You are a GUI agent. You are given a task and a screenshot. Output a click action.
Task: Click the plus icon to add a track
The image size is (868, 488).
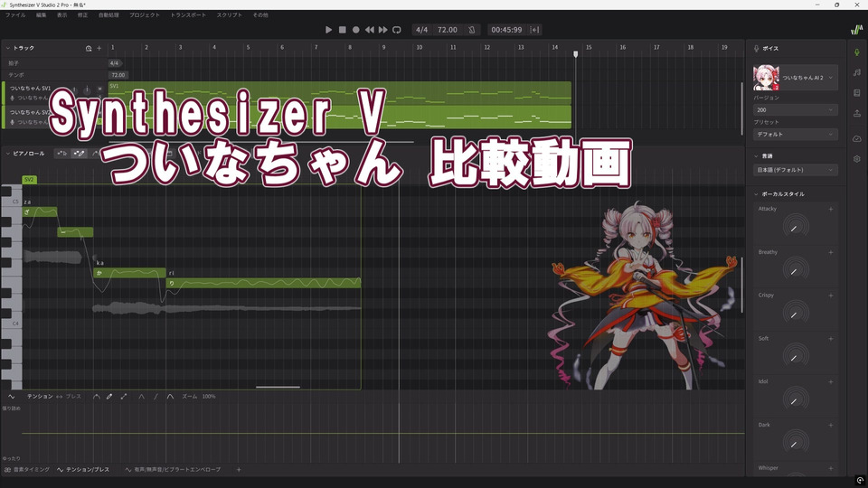point(99,48)
